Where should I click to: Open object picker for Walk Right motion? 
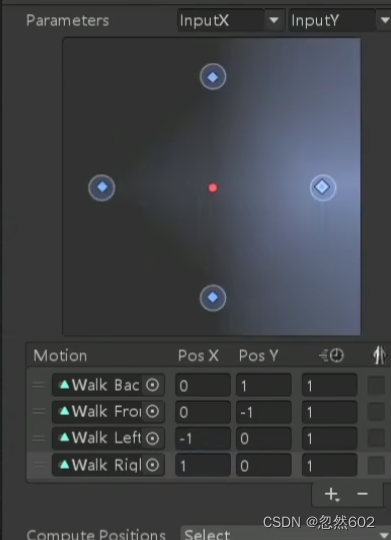(152, 465)
